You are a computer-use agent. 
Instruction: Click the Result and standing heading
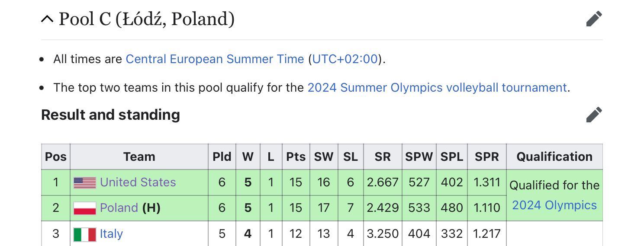click(110, 115)
